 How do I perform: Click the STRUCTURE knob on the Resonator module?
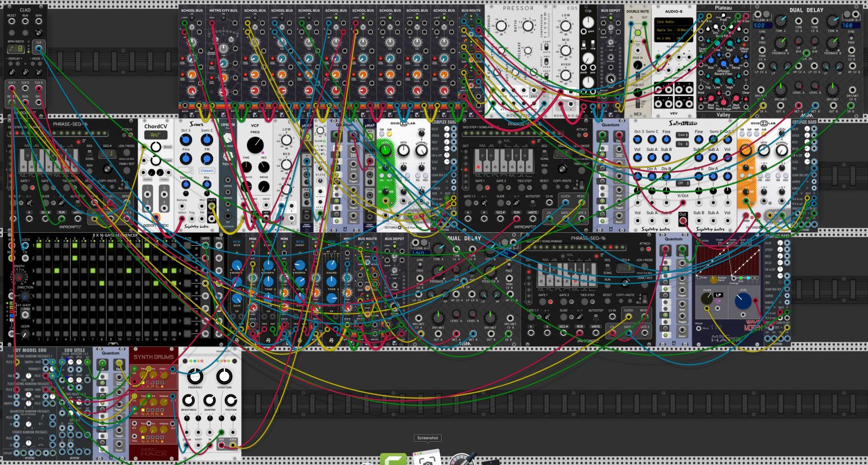pos(224,376)
